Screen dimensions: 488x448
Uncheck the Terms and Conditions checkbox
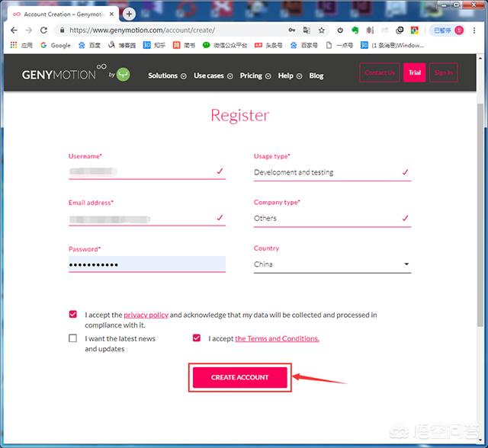197,338
